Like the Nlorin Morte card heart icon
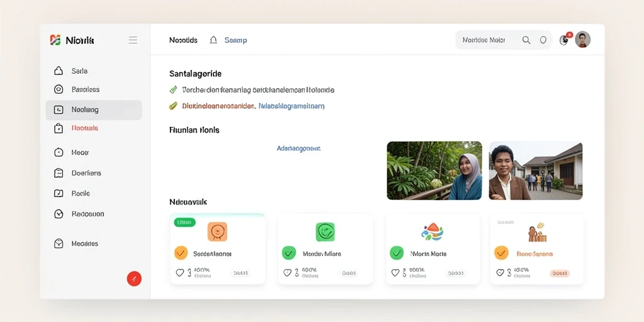Image resolution: width=644 pixels, height=322 pixels. click(x=395, y=273)
